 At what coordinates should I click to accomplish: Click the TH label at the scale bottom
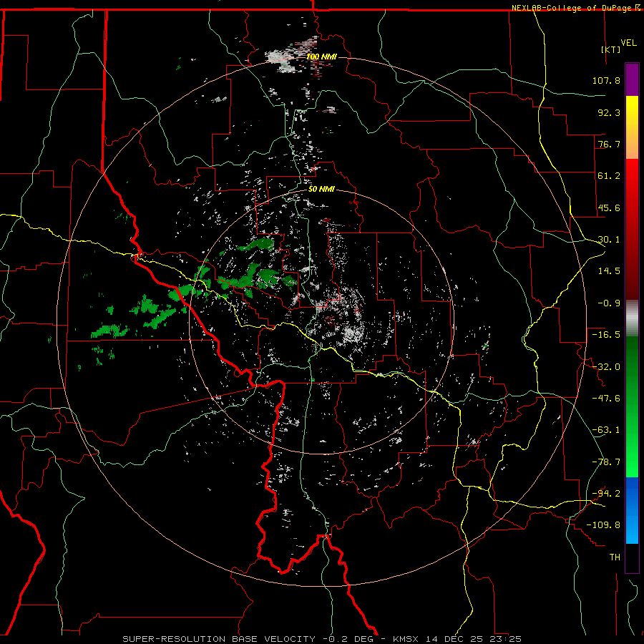pos(615,557)
